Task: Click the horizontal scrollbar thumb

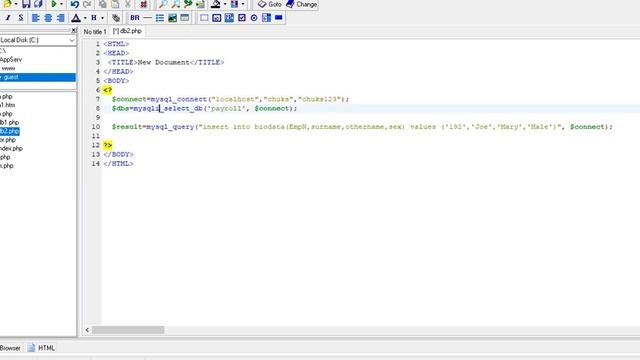Action: point(128,330)
